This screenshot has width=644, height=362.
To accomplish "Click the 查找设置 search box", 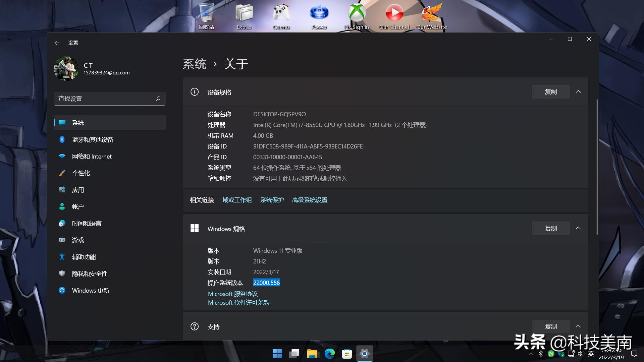I will pyautogui.click(x=110, y=99).
